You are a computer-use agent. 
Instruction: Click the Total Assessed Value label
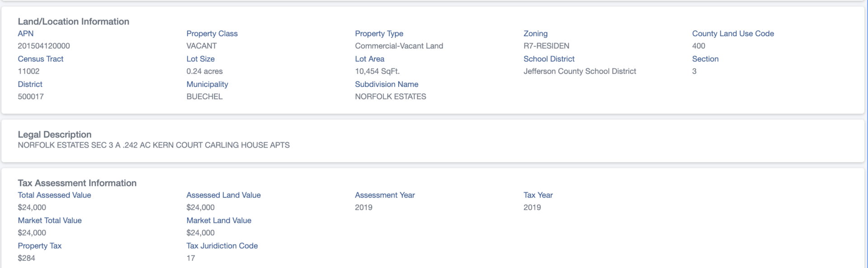coord(54,195)
